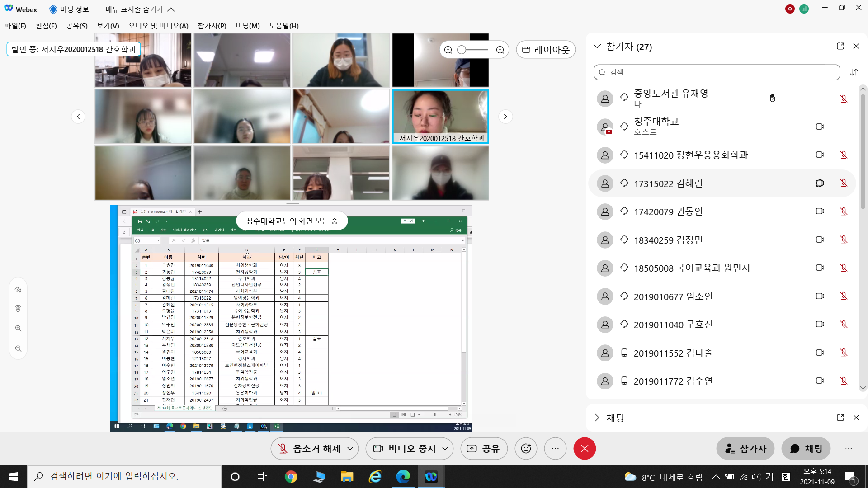Toggle mute icon for 17420079 권동연
Screen dimensions: 868x488
click(844, 211)
